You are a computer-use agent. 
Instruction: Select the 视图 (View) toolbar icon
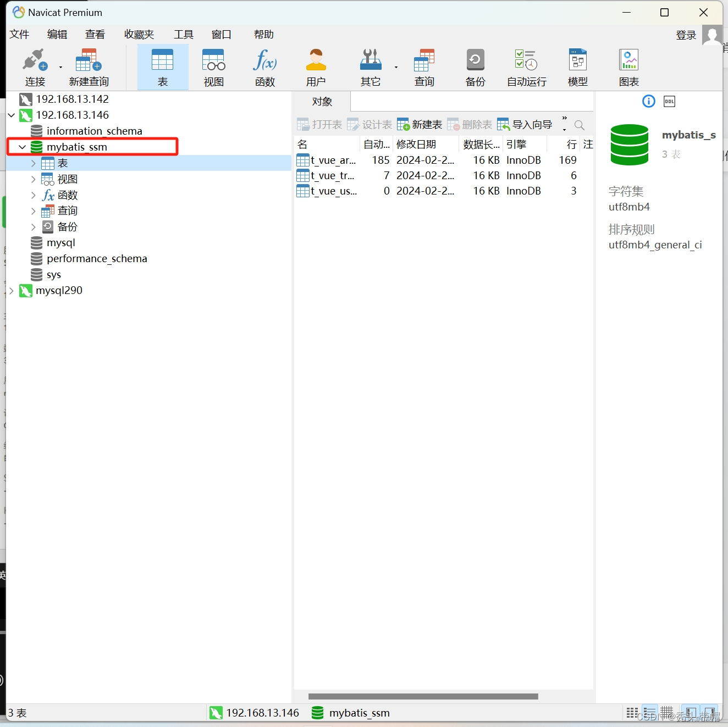coord(213,67)
